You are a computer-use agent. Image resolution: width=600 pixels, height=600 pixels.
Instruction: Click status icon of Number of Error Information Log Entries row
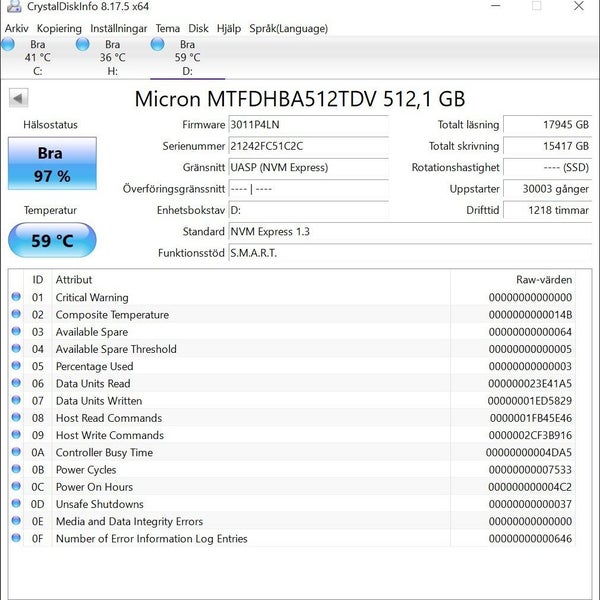point(16,538)
